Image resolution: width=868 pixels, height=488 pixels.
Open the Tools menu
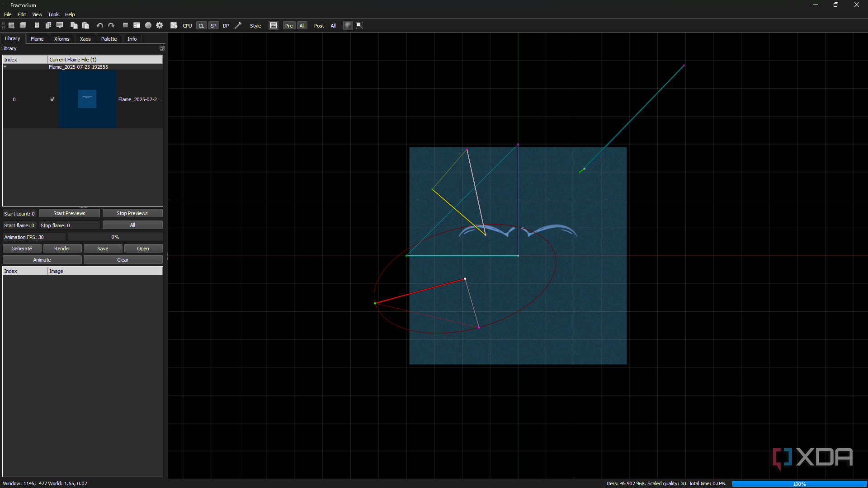point(54,14)
